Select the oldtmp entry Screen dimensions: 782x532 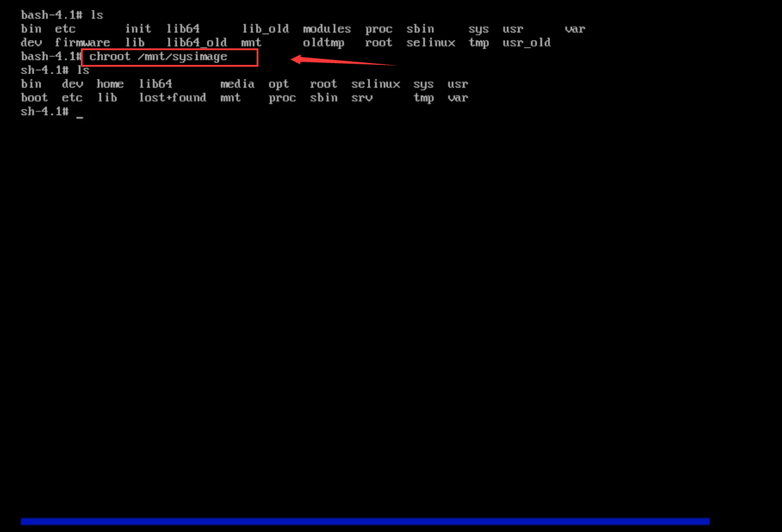point(323,42)
